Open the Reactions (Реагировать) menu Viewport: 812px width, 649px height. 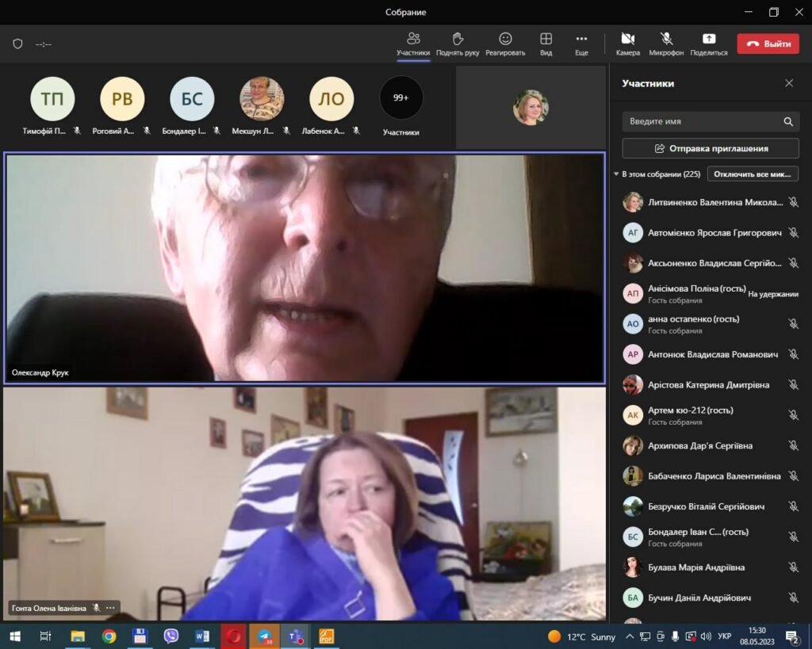click(x=505, y=44)
